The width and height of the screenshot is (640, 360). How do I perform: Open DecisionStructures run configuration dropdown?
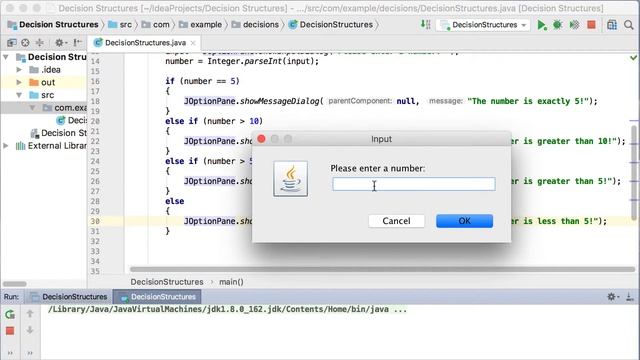click(x=483, y=25)
